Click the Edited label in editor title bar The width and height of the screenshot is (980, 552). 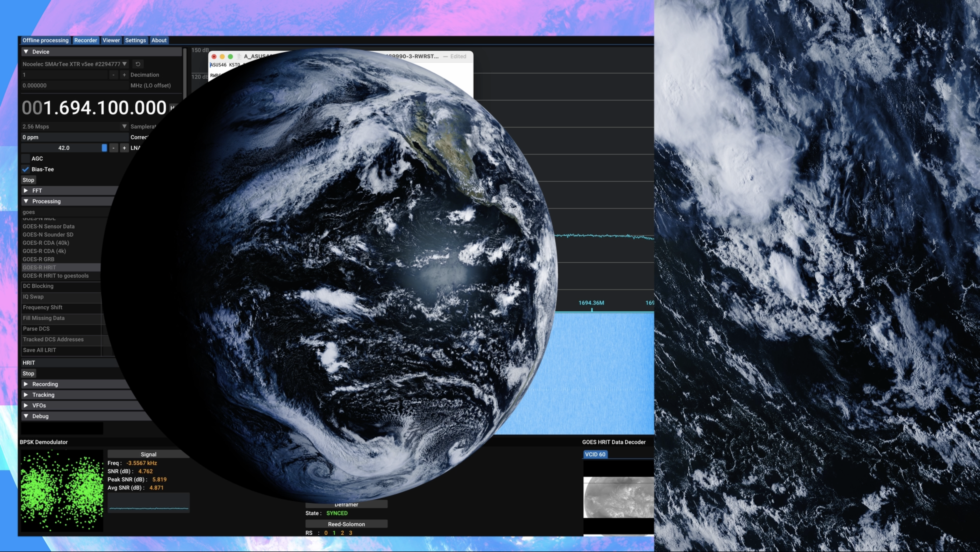[x=458, y=56]
